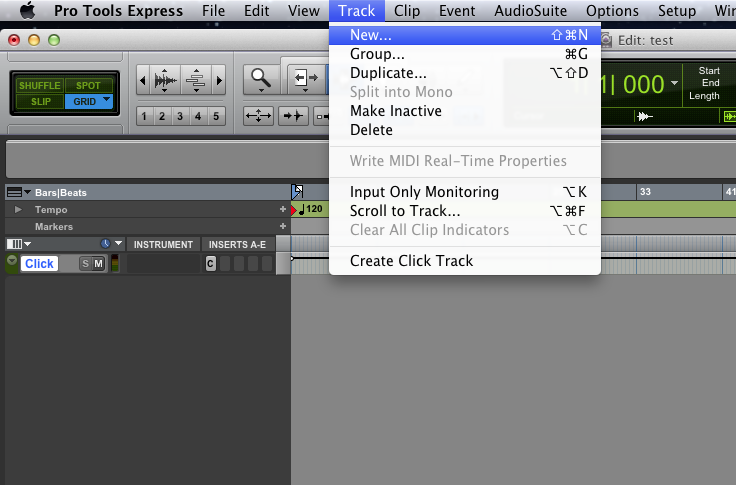The width and height of the screenshot is (736, 485).
Task: Choose New... from the Track menu
Action: point(370,35)
